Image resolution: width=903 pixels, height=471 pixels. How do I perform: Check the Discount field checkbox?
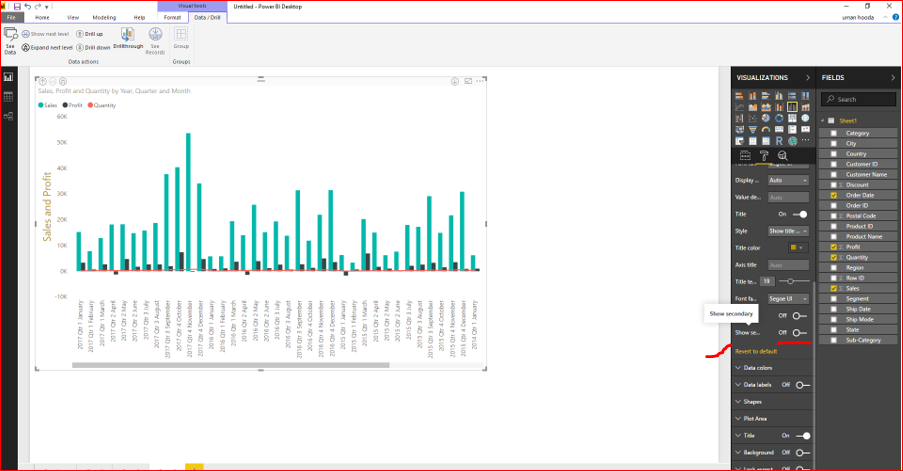pos(833,185)
